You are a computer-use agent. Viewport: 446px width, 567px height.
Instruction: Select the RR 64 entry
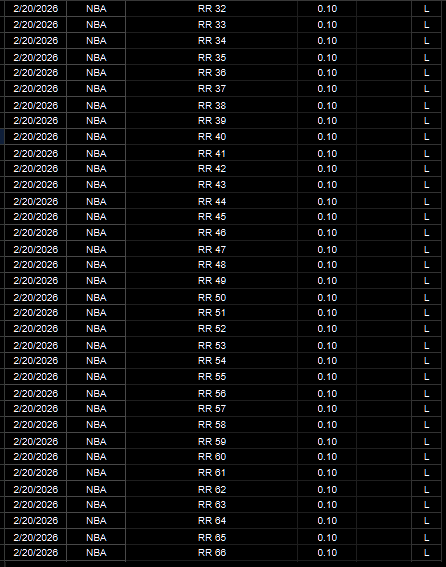[x=212, y=521]
